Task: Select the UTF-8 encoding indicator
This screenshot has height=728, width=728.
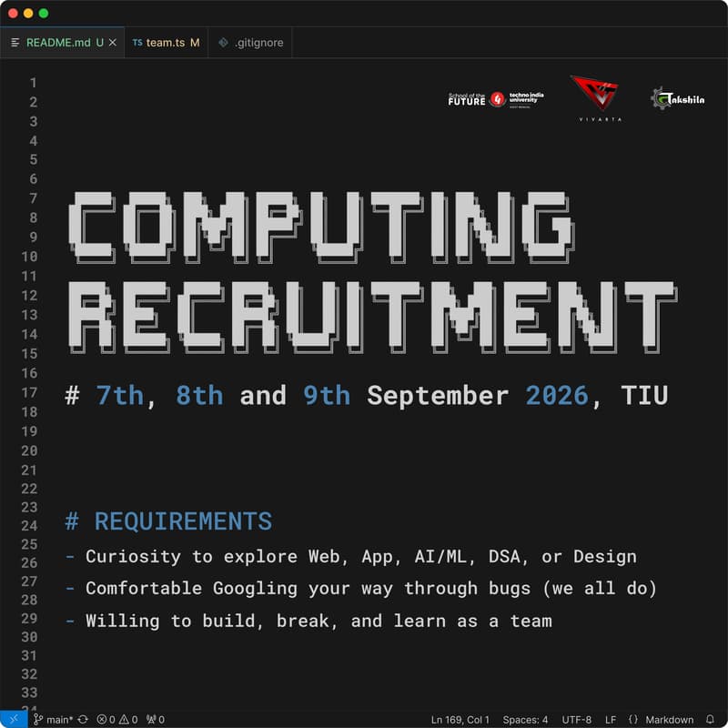Action: [577, 720]
